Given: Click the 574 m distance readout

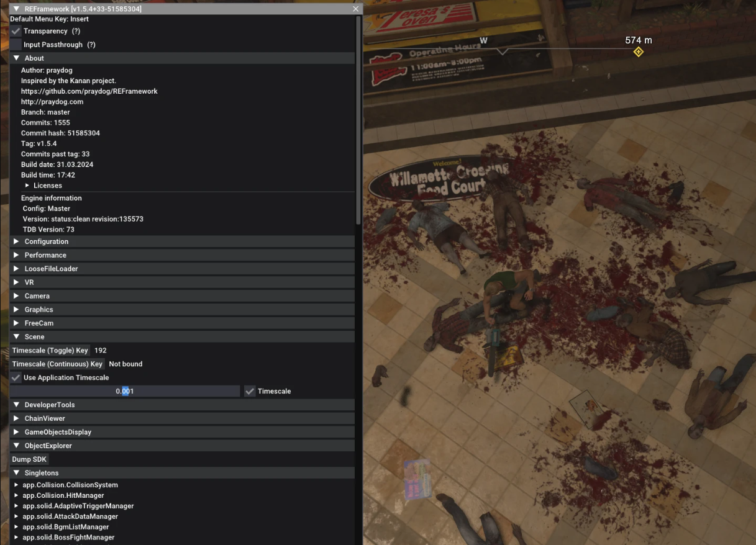Looking at the screenshot, I should [639, 40].
